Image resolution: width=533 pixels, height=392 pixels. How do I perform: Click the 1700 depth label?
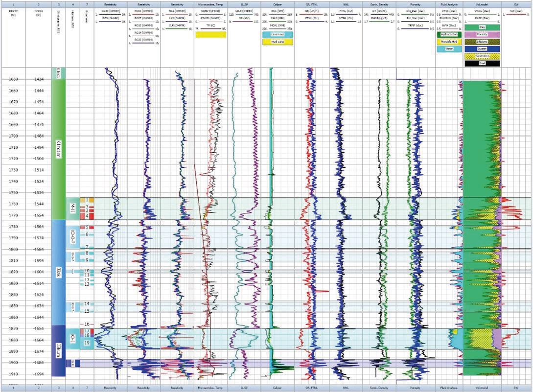tap(13, 136)
